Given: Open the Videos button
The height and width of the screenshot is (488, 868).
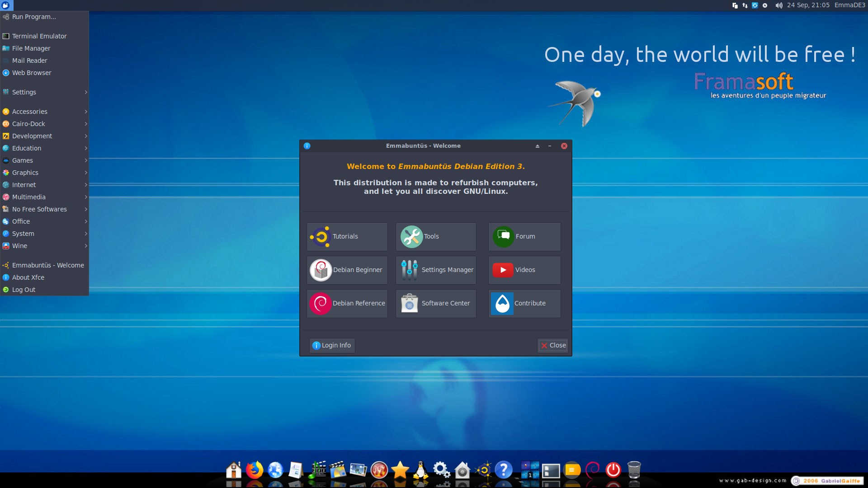Looking at the screenshot, I should tap(524, 270).
